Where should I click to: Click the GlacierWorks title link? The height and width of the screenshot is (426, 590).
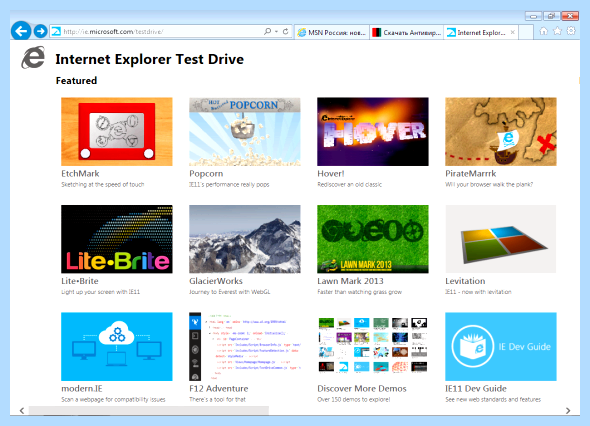click(216, 281)
